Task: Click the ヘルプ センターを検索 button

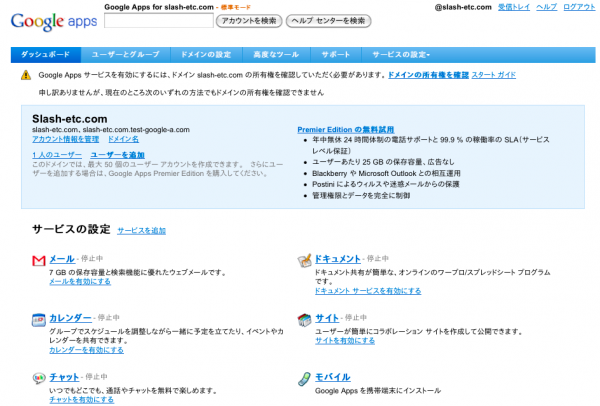Action: pos(329,21)
